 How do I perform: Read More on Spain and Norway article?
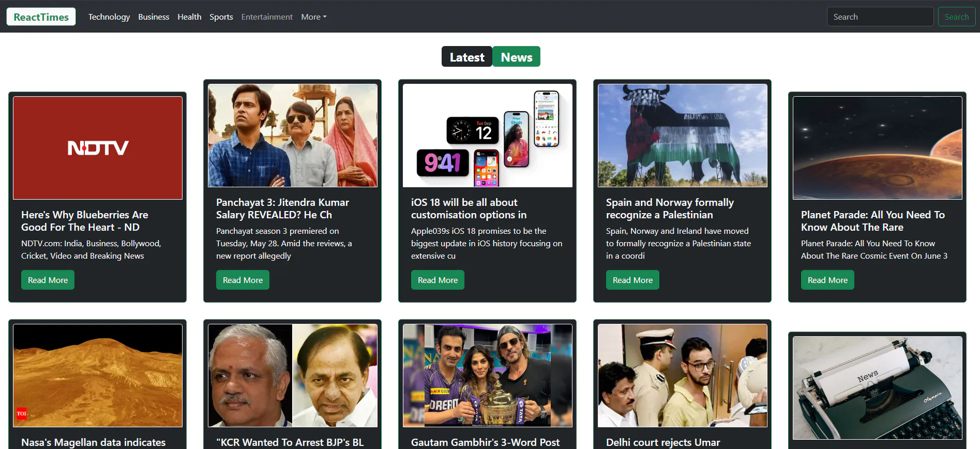click(632, 280)
